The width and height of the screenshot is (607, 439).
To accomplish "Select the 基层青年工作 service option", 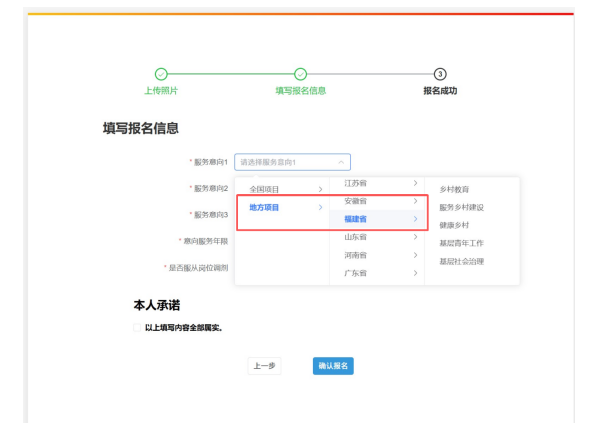I will [461, 243].
